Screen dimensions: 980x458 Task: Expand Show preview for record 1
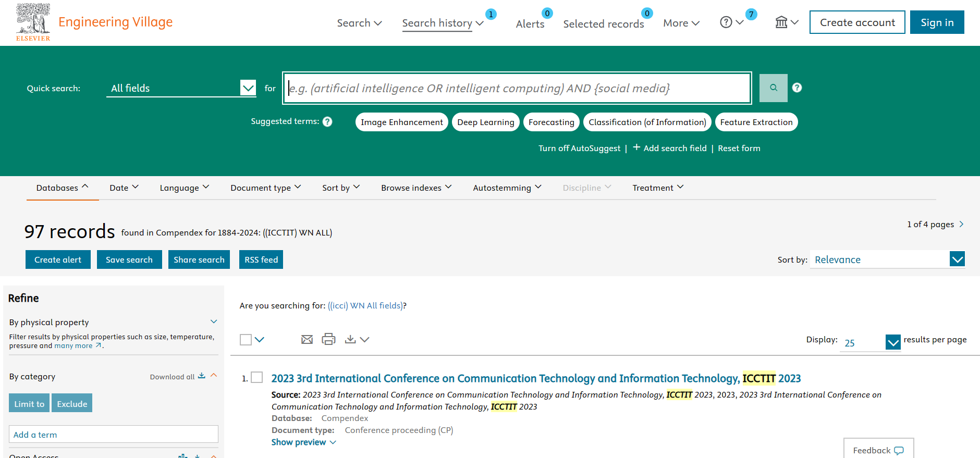coord(304,442)
